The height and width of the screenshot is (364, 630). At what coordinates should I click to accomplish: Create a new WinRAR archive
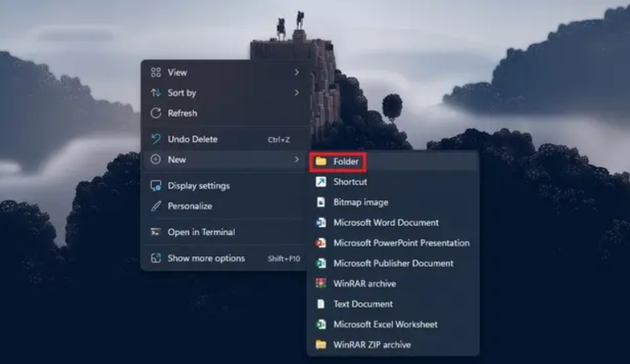(x=393, y=283)
